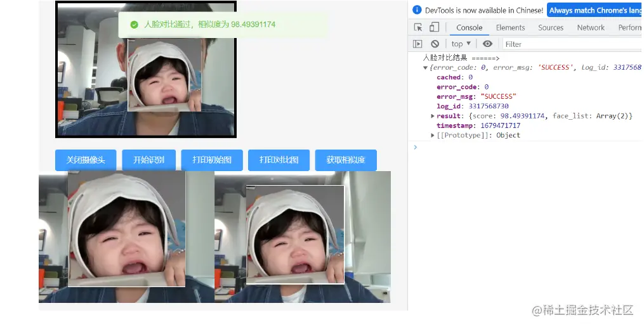Click the 开始识别 button
Viewport: 644px width, 327px height.
[x=148, y=160]
